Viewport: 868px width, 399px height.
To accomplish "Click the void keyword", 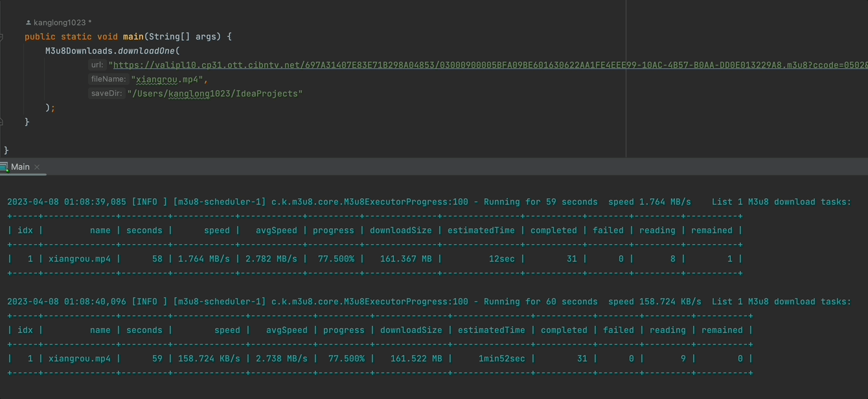I will [x=108, y=37].
